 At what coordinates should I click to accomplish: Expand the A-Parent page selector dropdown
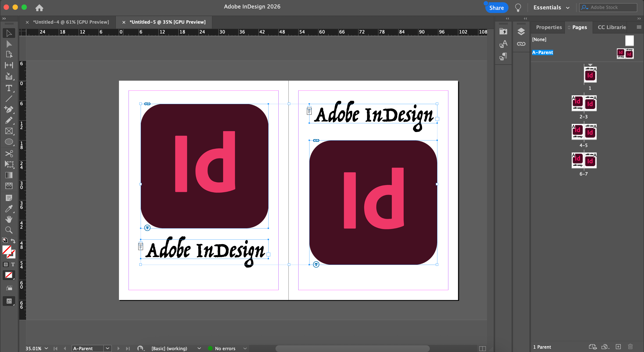click(x=108, y=348)
